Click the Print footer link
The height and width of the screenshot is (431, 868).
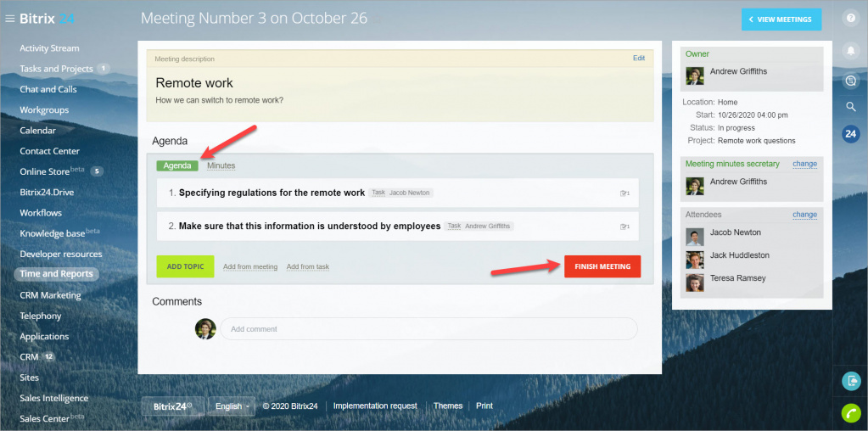coord(484,406)
